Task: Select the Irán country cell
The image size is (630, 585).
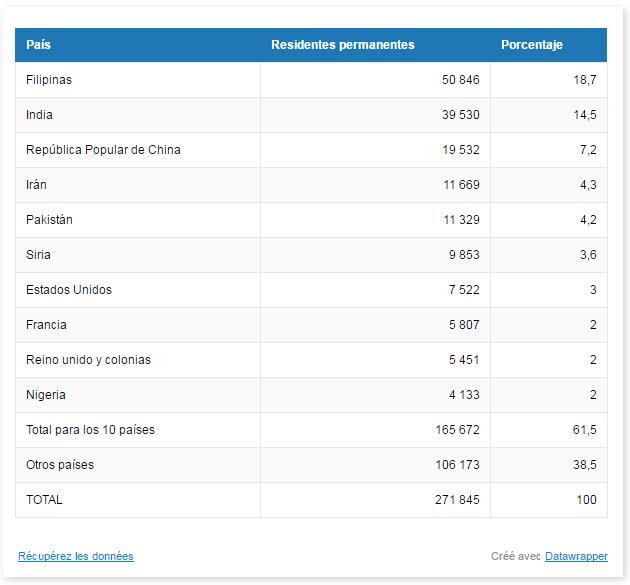Action: point(36,185)
